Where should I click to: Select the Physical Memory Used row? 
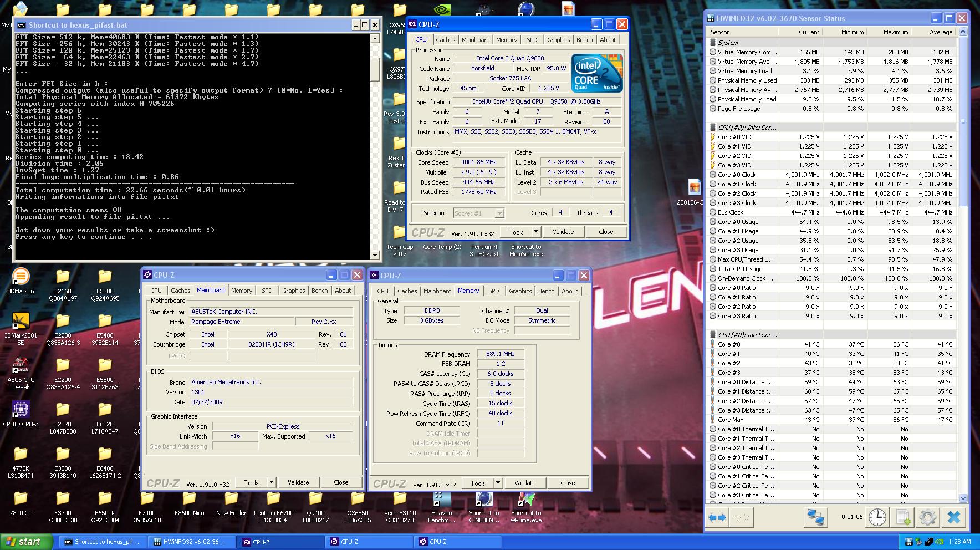(831, 80)
